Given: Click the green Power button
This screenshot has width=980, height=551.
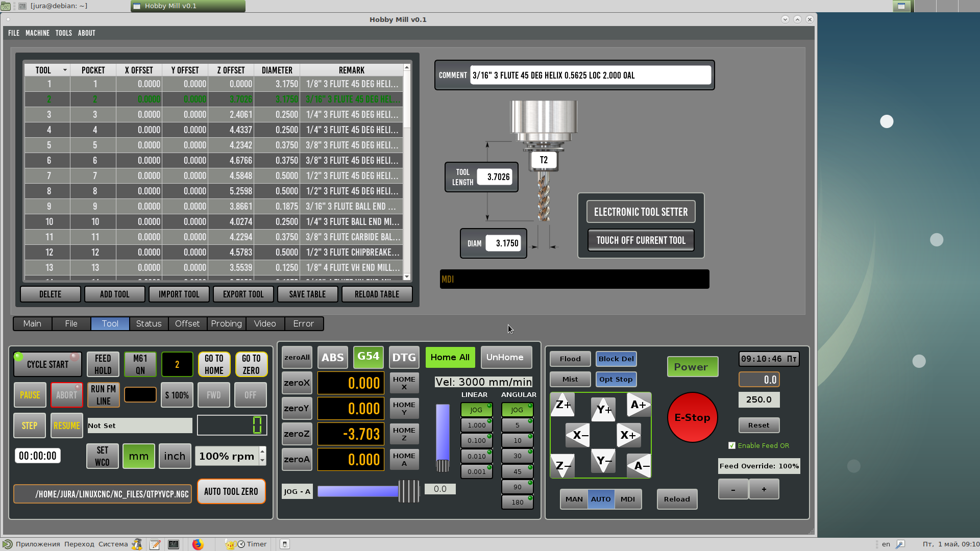Looking at the screenshot, I should coord(692,367).
